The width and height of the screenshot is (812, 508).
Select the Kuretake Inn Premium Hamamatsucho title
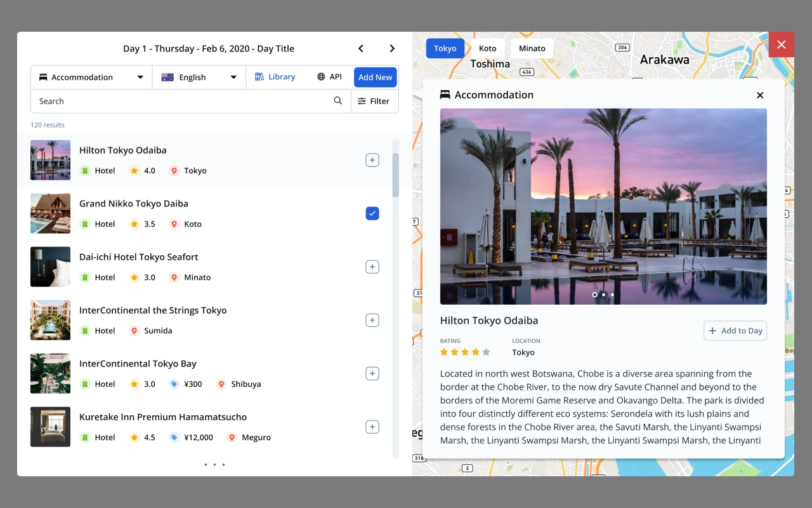pyautogui.click(x=163, y=417)
